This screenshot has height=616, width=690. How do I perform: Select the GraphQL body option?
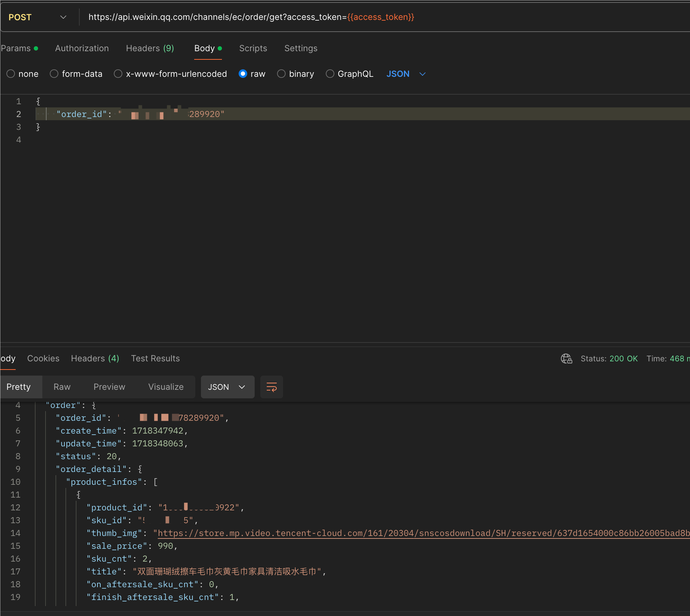(330, 74)
